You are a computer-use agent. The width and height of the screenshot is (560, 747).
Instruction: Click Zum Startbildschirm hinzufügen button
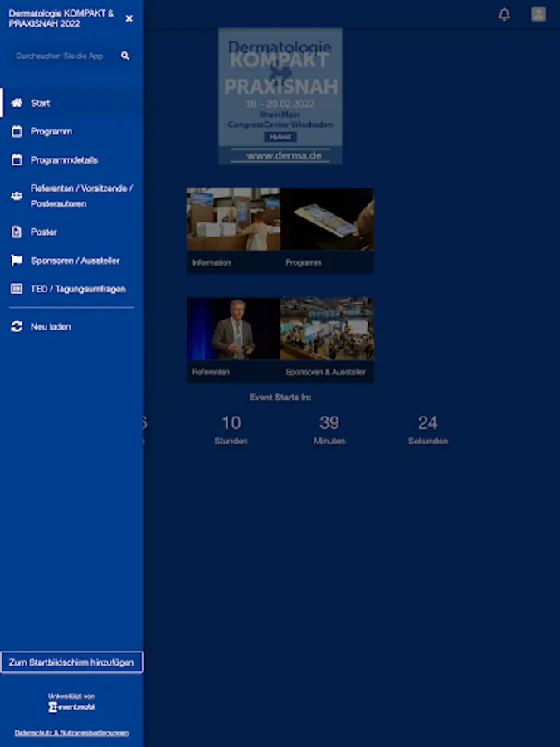(71, 662)
